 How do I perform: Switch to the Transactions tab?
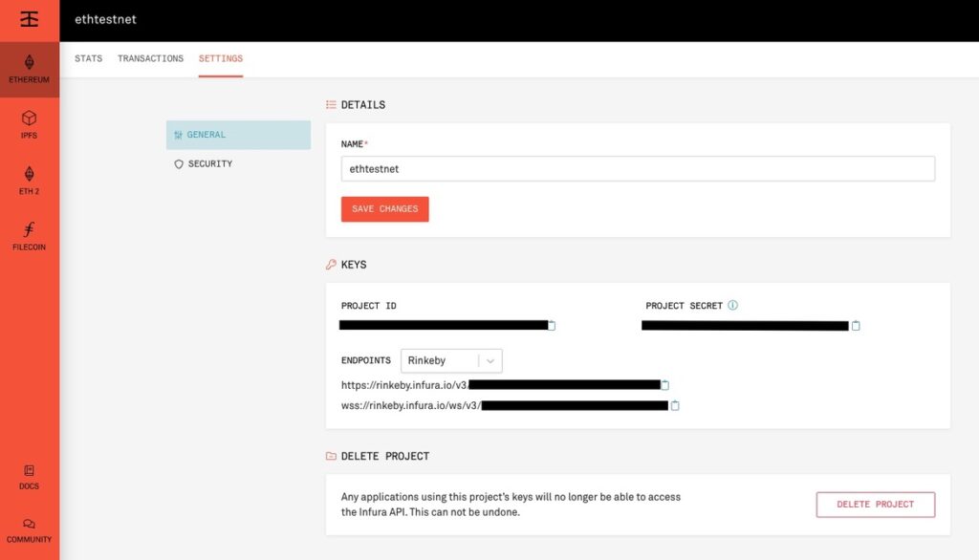[x=150, y=58]
